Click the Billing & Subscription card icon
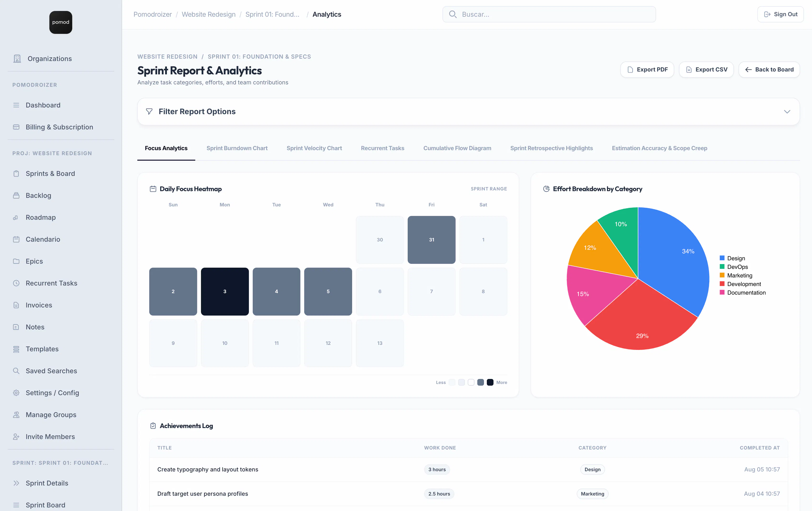The width and height of the screenshot is (812, 511). (x=16, y=127)
